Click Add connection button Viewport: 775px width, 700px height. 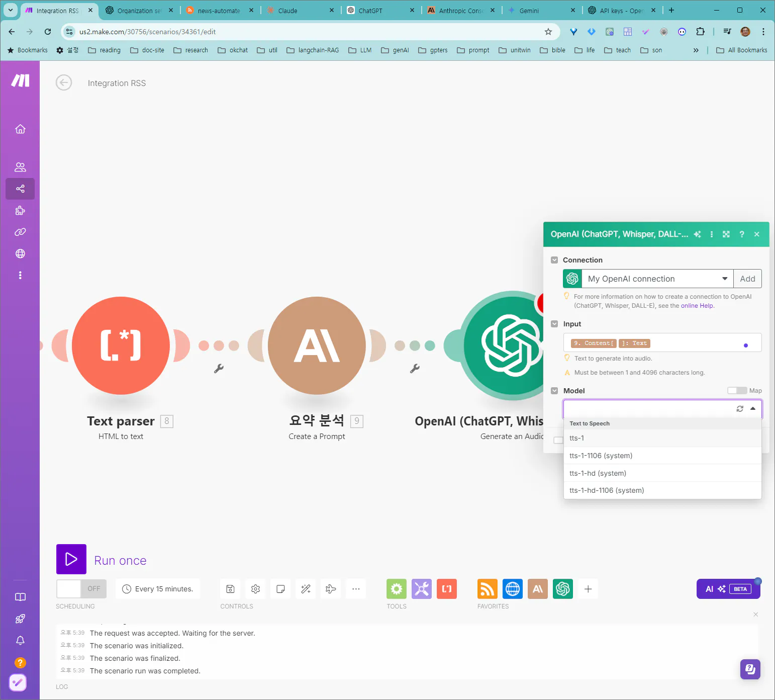click(x=748, y=279)
